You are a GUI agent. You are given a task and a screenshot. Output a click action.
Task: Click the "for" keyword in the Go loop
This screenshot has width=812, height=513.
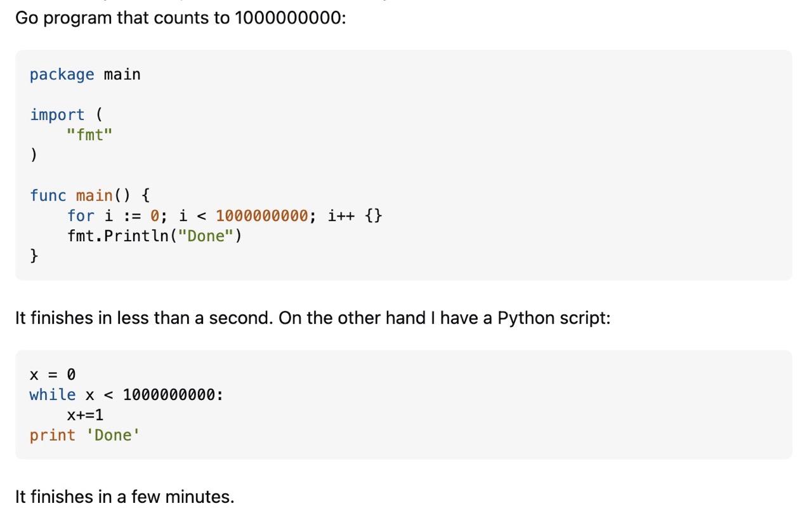(80, 216)
